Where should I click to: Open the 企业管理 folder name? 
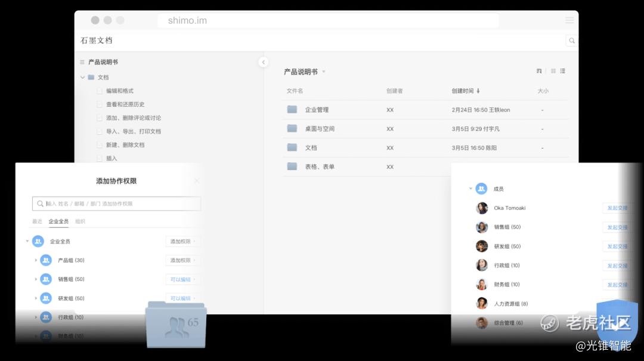click(317, 110)
